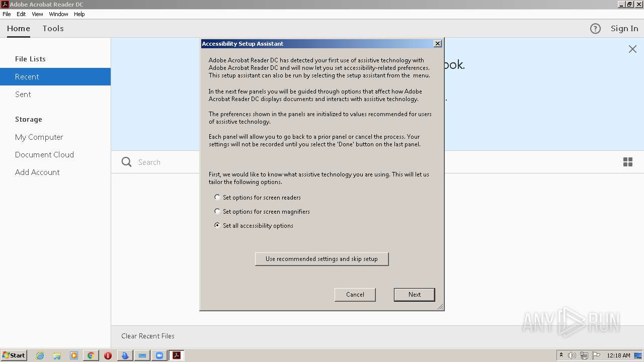Open the Action Center flag icon

[596, 355]
